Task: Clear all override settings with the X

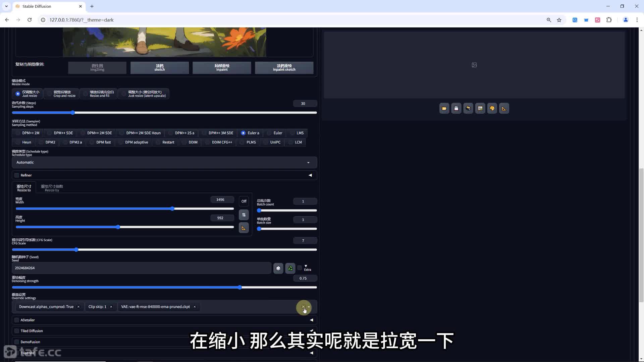Action: (x=303, y=307)
